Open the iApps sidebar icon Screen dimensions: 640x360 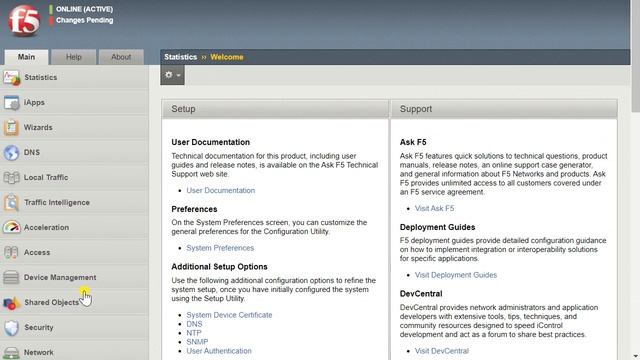tap(11, 102)
